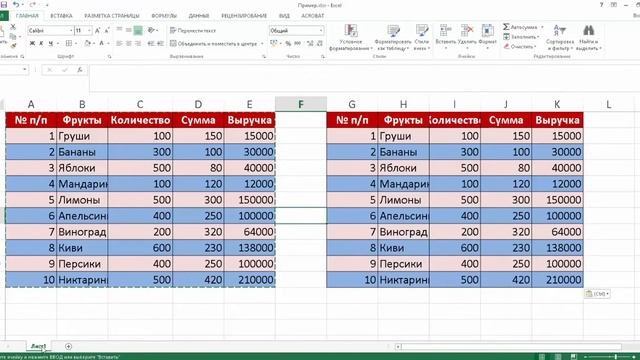640x360 pixels.
Task: Align text to the left
Action: [119, 43]
